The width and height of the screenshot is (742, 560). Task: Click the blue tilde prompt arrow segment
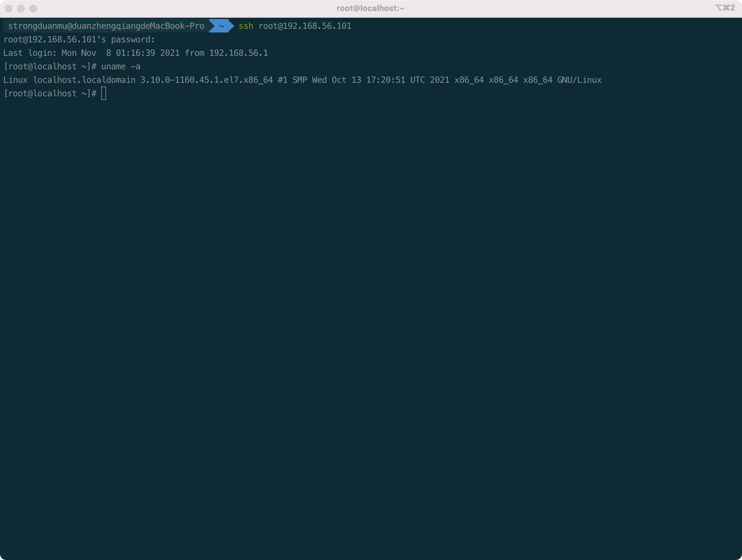[221, 26]
